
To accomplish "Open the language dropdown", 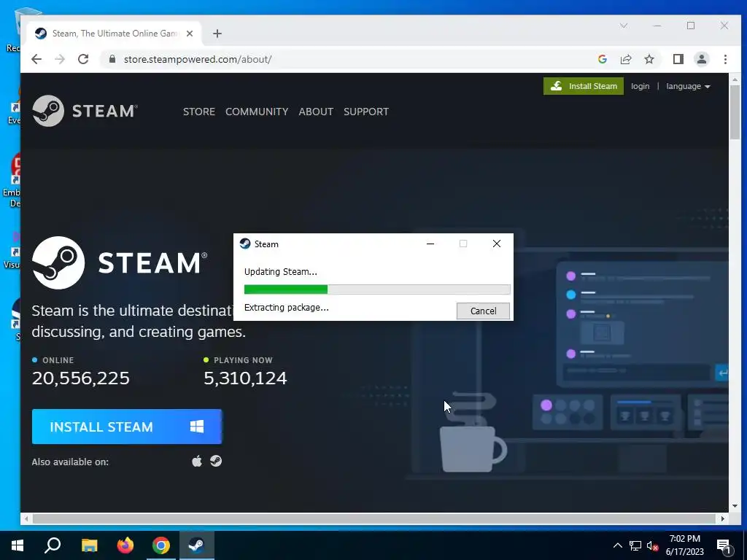I will tap(688, 86).
